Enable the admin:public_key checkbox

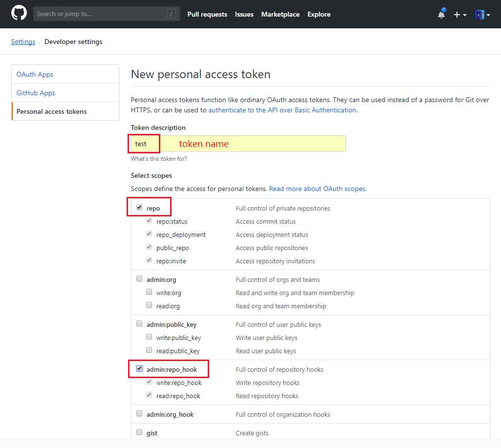pyautogui.click(x=139, y=323)
